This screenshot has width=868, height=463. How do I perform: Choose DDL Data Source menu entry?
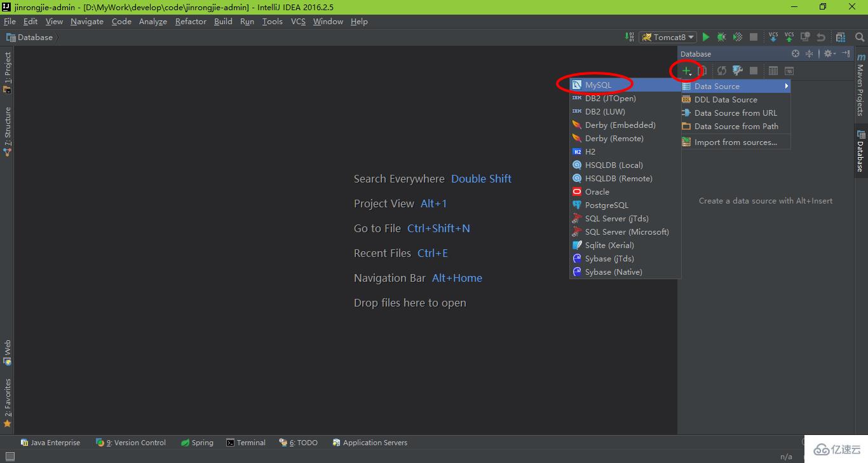click(x=736, y=99)
